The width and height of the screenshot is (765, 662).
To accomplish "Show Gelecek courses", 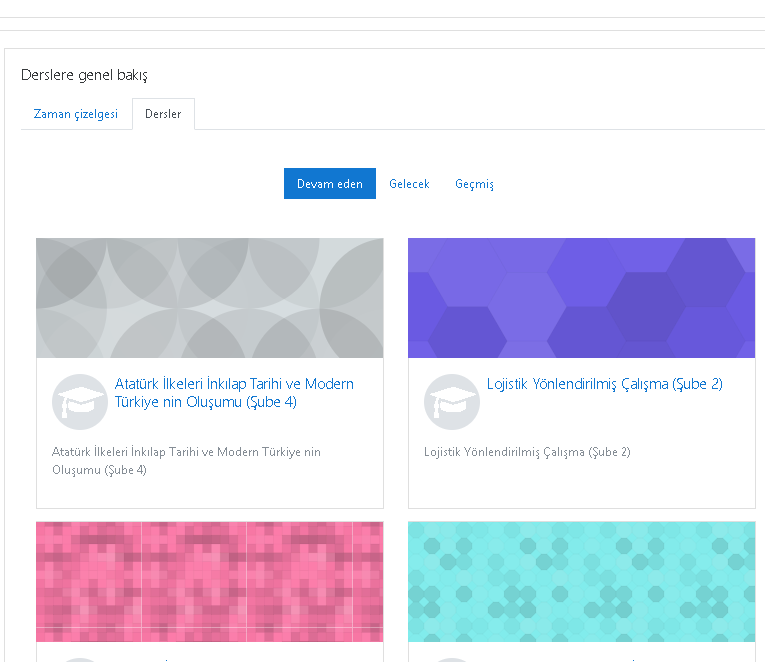I will pos(409,184).
